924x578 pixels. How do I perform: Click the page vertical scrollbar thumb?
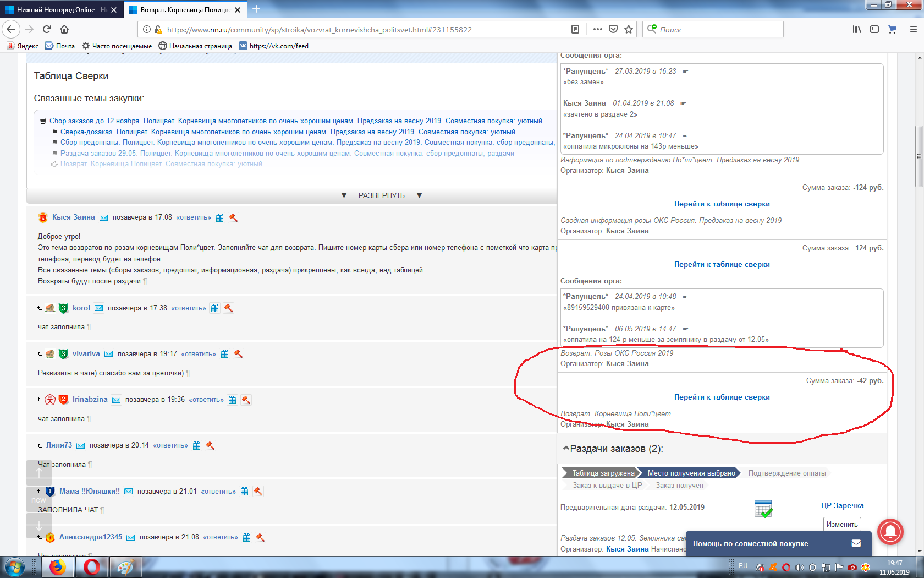click(919, 156)
